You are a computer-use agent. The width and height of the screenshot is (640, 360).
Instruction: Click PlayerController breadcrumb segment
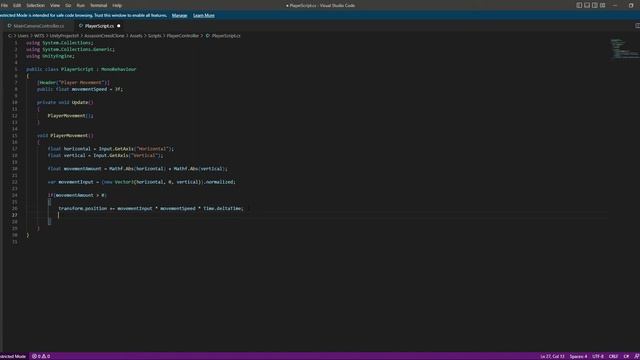[182, 36]
